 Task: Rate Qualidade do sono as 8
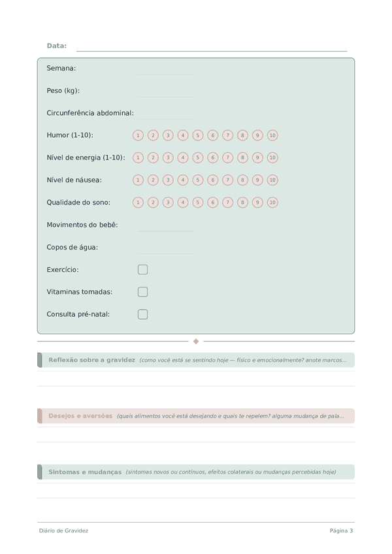tap(242, 203)
